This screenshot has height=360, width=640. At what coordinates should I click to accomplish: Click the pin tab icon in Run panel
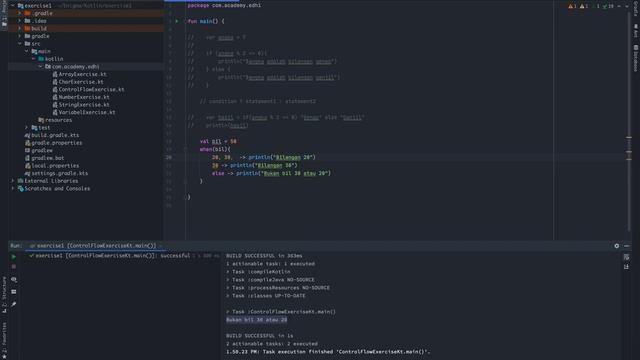point(13,304)
